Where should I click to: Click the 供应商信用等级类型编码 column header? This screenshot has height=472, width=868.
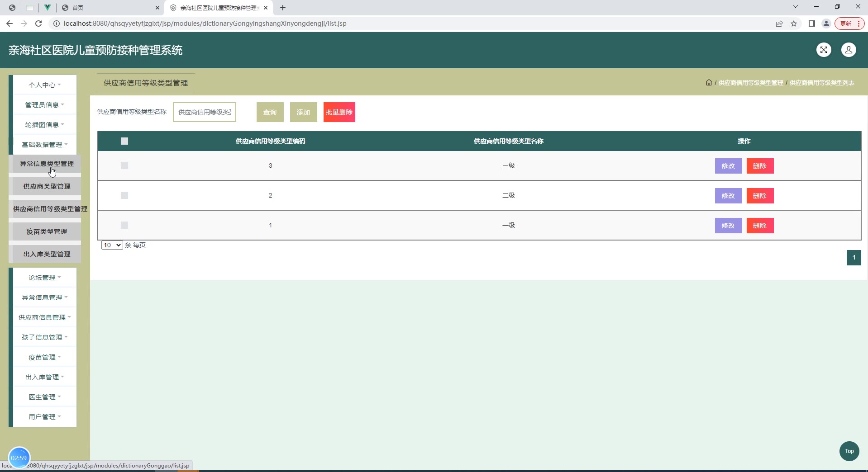271,141
